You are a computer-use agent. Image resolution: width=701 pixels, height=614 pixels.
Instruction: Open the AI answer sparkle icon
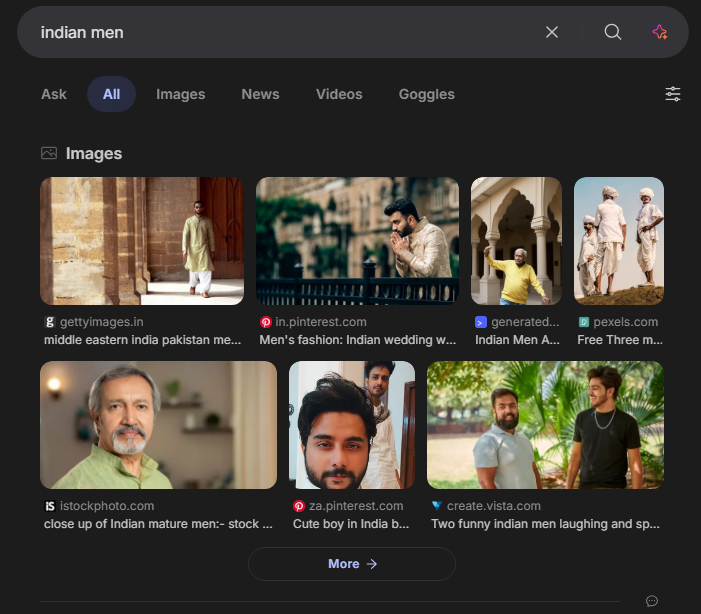coord(659,32)
